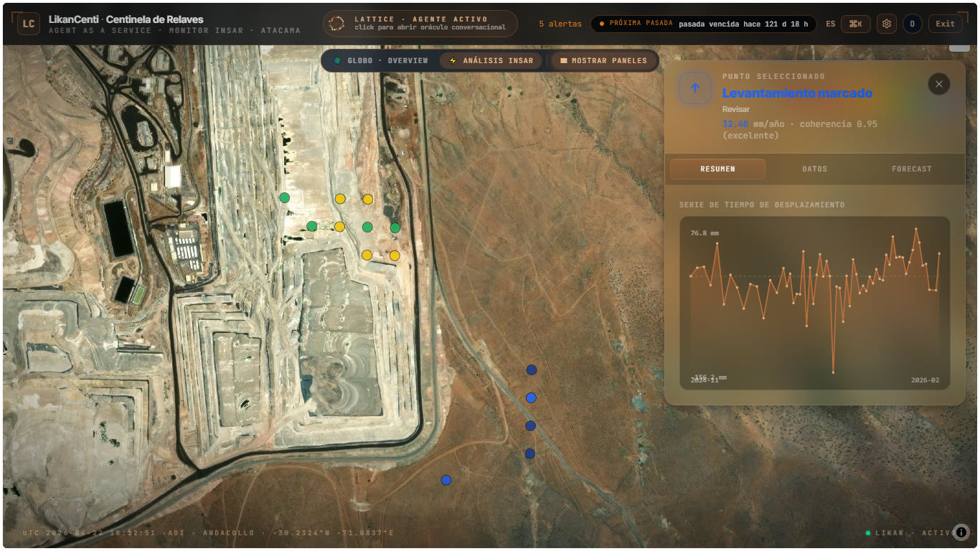This screenshot has width=980, height=551.
Task: Open the Lattice agent spinner icon
Action: (x=336, y=24)
